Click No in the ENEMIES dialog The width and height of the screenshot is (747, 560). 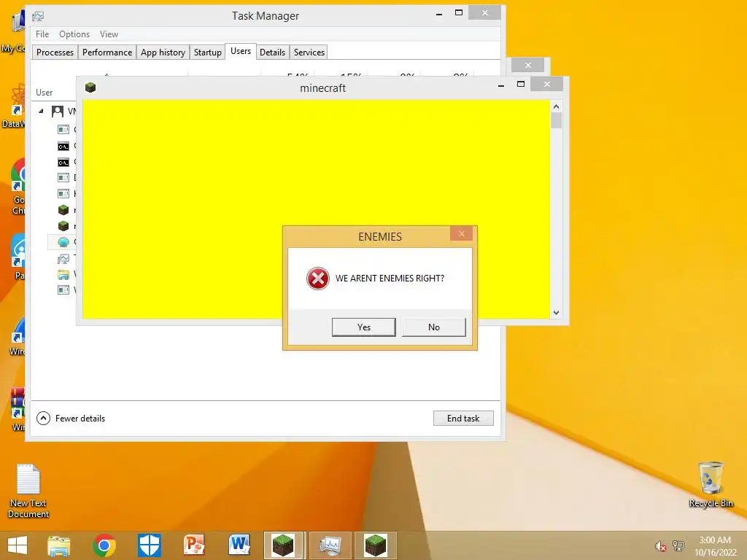(433, 327)
